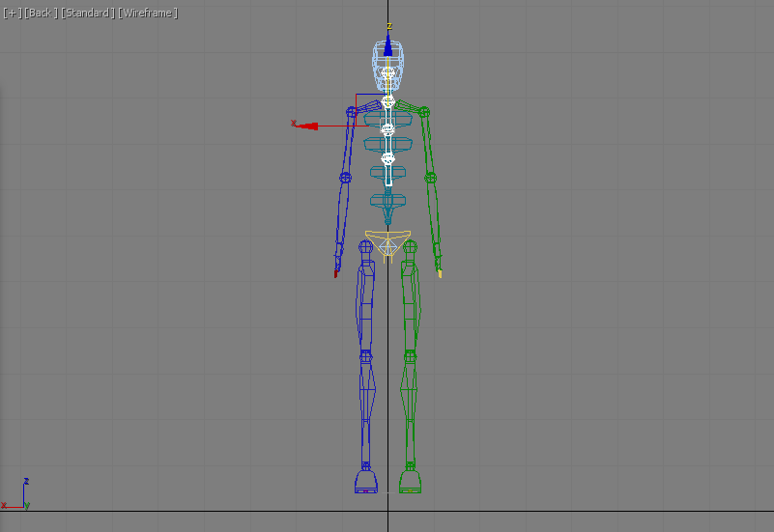Select the biped head wireframe
The image size is (774, 532).
click(388, 65)
